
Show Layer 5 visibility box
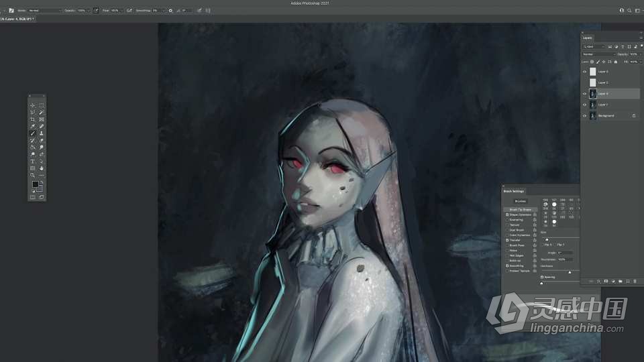pyautogui.click(x=584, y=83)
